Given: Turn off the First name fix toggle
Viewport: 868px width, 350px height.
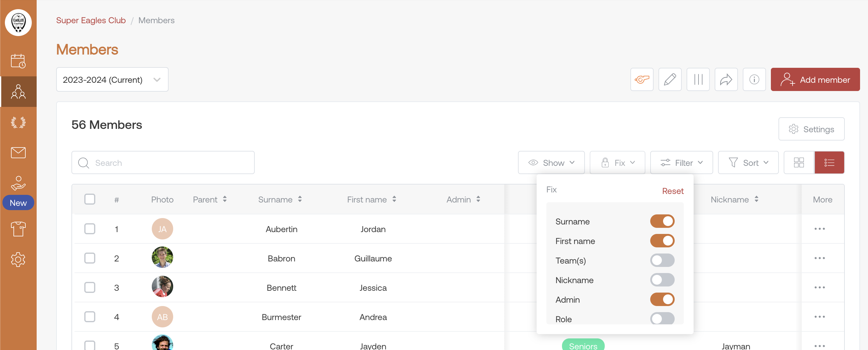Looking at the screenshot, I should pos(662,241).
